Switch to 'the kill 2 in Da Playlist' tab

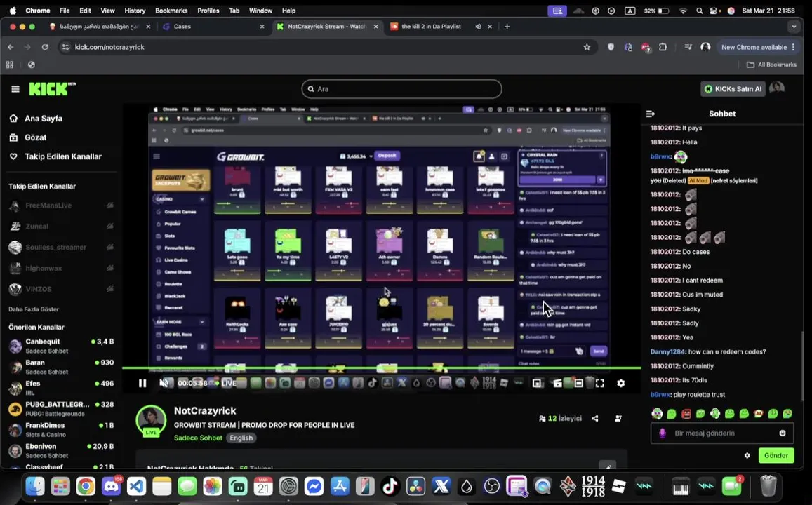pyautogui.click(x=430, y=27)
